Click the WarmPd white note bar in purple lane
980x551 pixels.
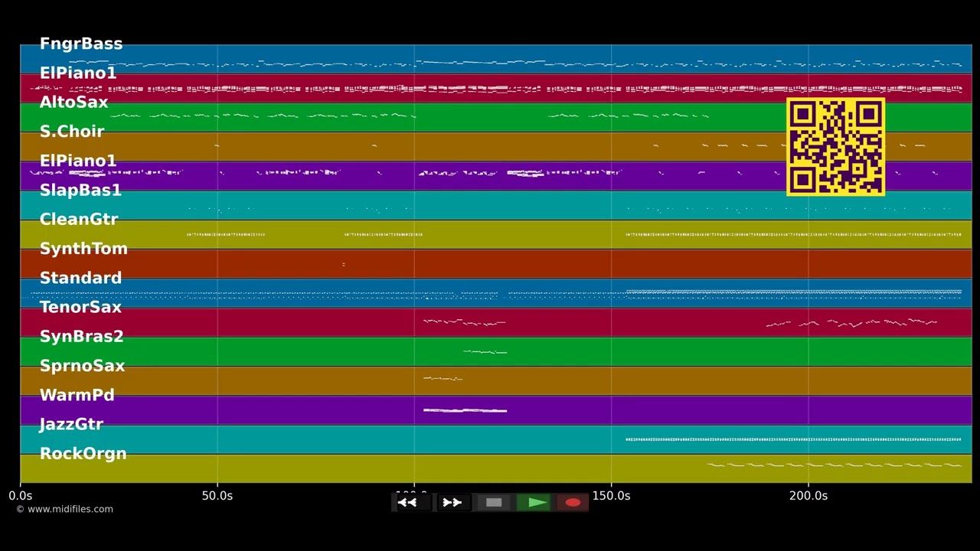click(x=465, y=411)
